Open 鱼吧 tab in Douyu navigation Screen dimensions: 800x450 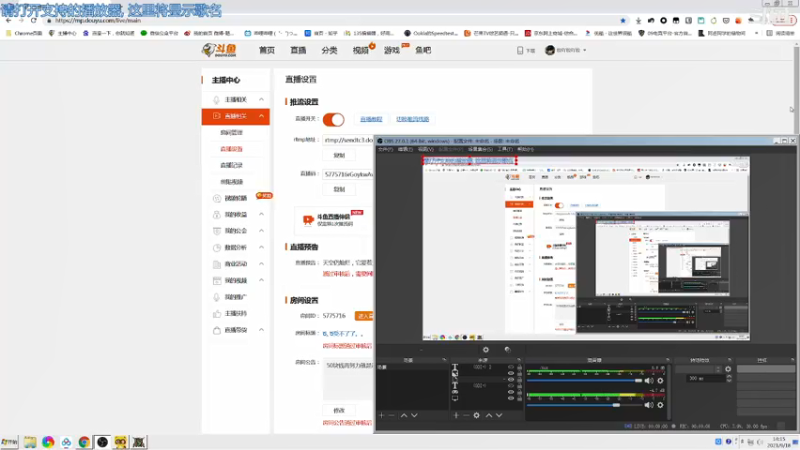(422, 50)
